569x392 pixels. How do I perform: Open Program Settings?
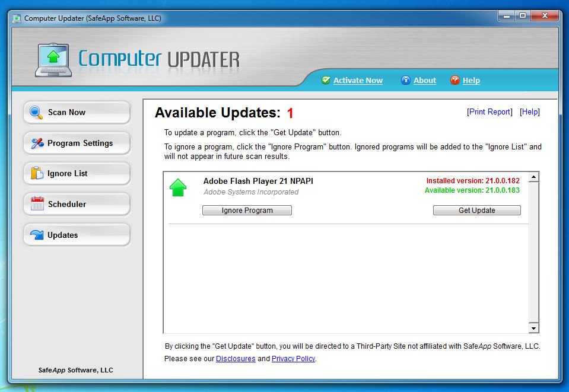click(77, 144)
